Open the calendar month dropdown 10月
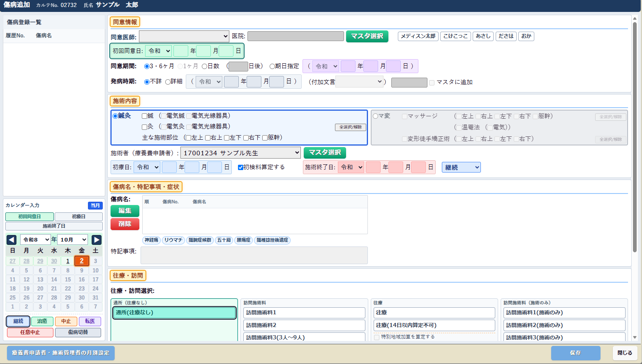 click(x=73, y=240)
